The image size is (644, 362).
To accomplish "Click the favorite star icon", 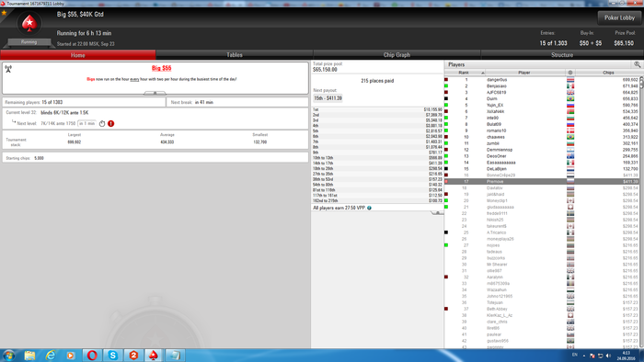I will click(4, 13).
